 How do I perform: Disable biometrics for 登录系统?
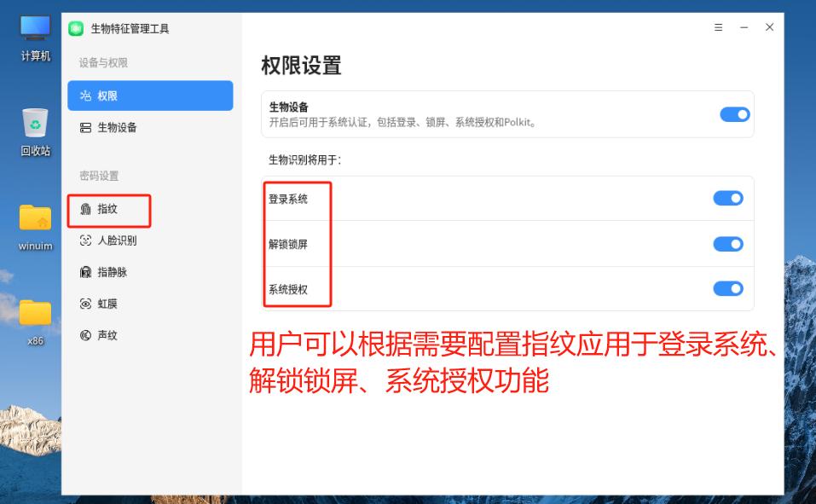pyautogui.click(x=728, y=198)
